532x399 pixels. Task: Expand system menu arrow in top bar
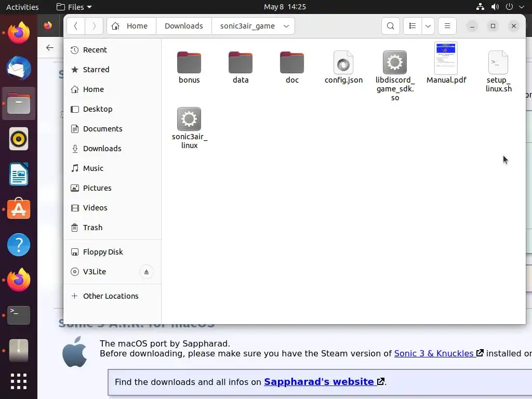[522, 7]
